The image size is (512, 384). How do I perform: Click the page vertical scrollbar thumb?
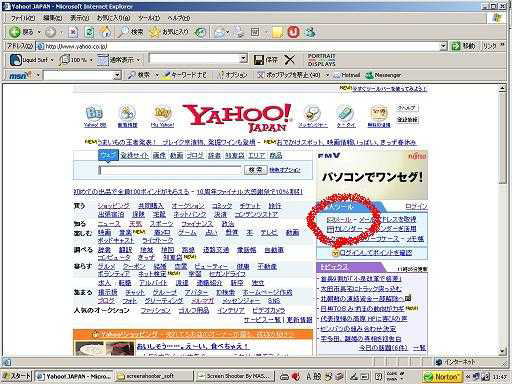pos(502,138)
